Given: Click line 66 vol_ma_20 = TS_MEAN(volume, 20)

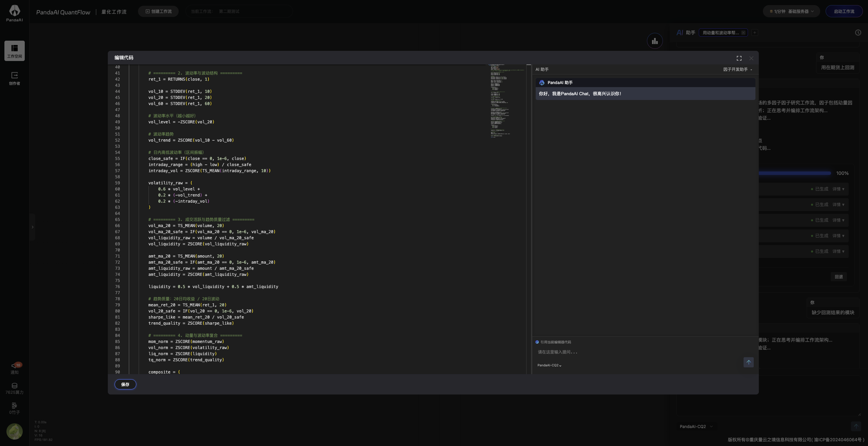Looking at the screenshot, I should (x=186, y=226).
